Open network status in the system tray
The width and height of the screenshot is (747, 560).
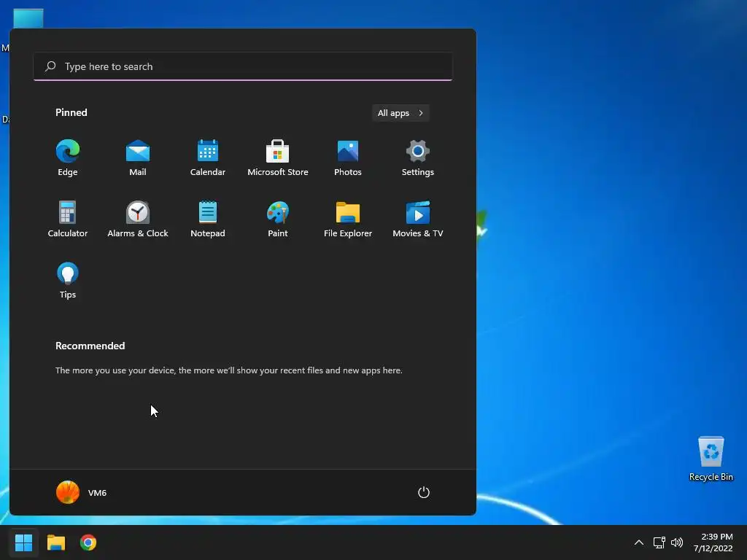pyautogui.click(x=659, y=542)
